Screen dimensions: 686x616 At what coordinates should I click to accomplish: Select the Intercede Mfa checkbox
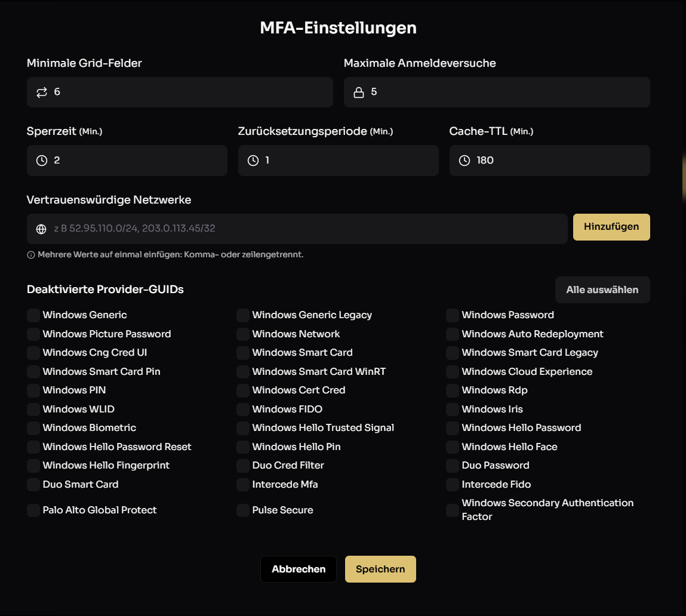243,484
